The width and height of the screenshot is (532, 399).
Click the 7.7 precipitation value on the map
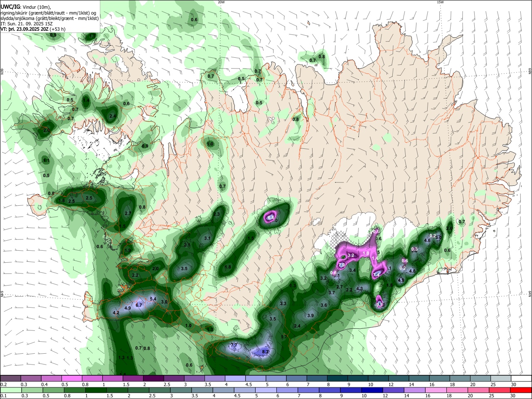pyautogui.click(x=234, y=345)
